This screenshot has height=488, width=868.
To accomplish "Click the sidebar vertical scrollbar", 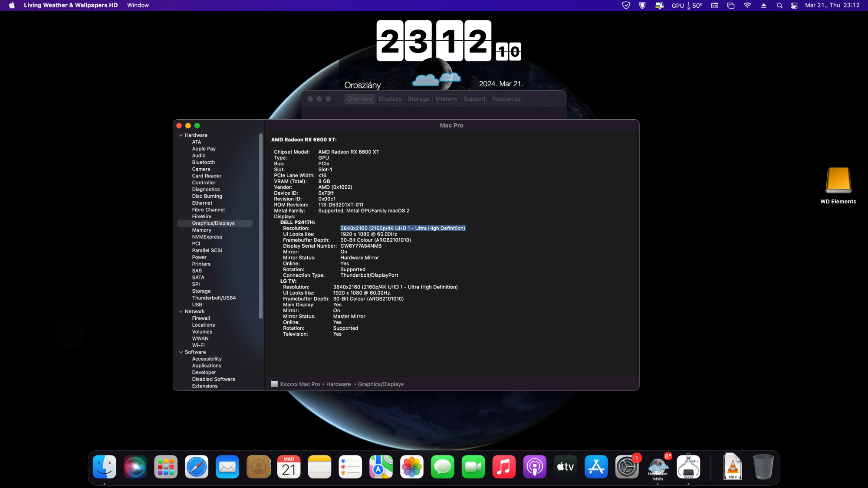I will point(261,226).
